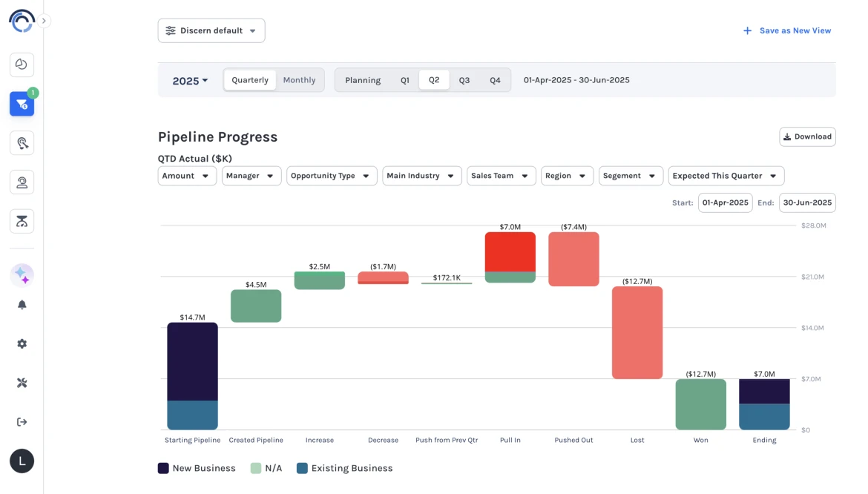Open the AI sparkle assistant icon
868x494 pixels.
[x=22, y=275]
